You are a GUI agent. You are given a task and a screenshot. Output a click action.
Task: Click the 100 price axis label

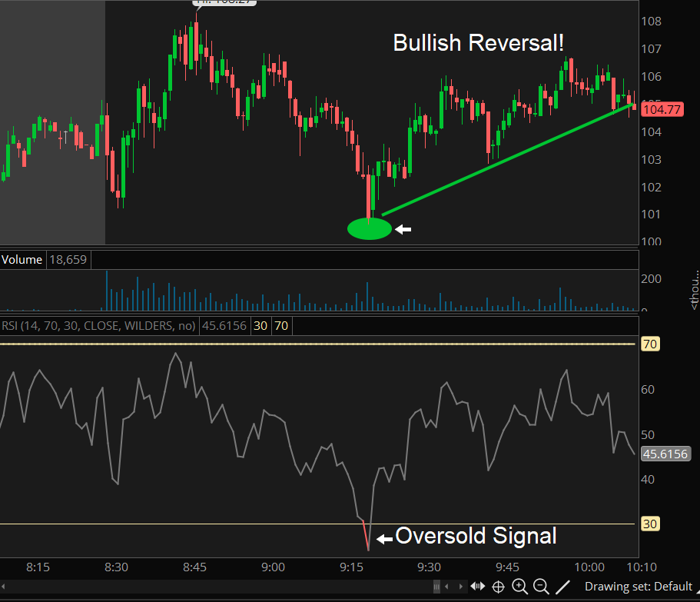(x=652, y=241)
